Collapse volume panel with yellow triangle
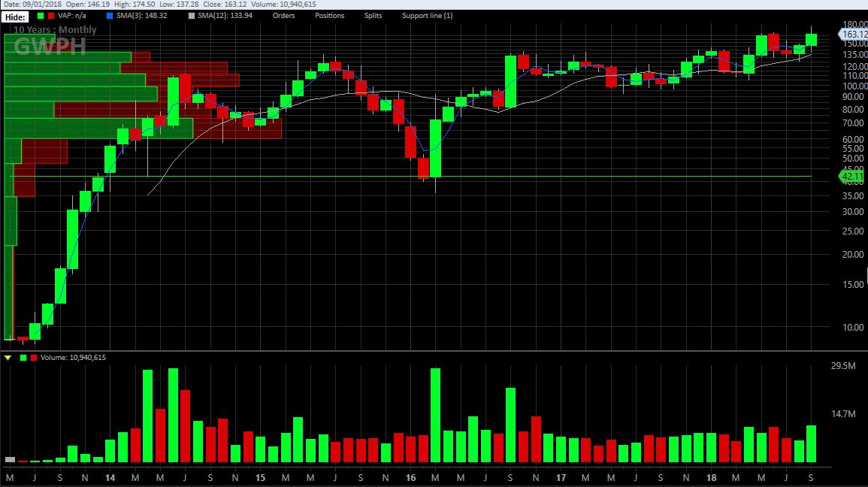 (x=8, y=358)
